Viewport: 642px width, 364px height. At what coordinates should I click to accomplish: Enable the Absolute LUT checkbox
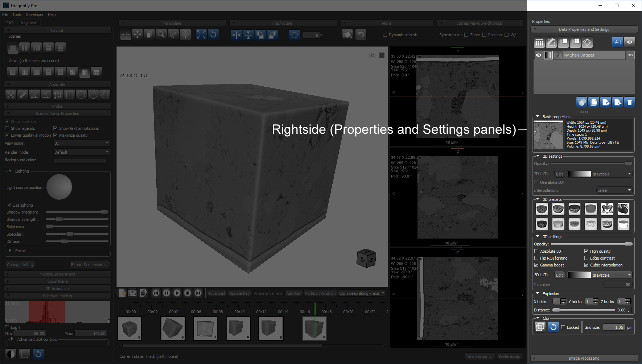pos(536,251)
